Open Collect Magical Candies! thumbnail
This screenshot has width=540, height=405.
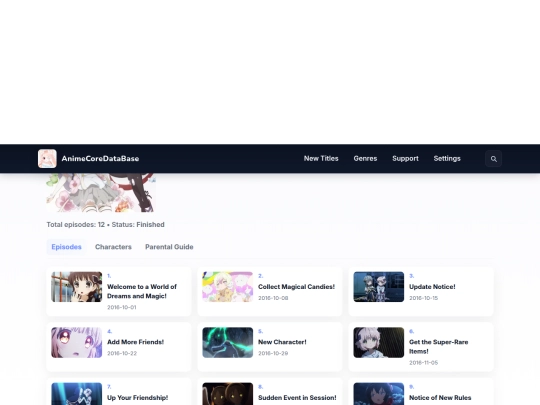pos(228,287)
